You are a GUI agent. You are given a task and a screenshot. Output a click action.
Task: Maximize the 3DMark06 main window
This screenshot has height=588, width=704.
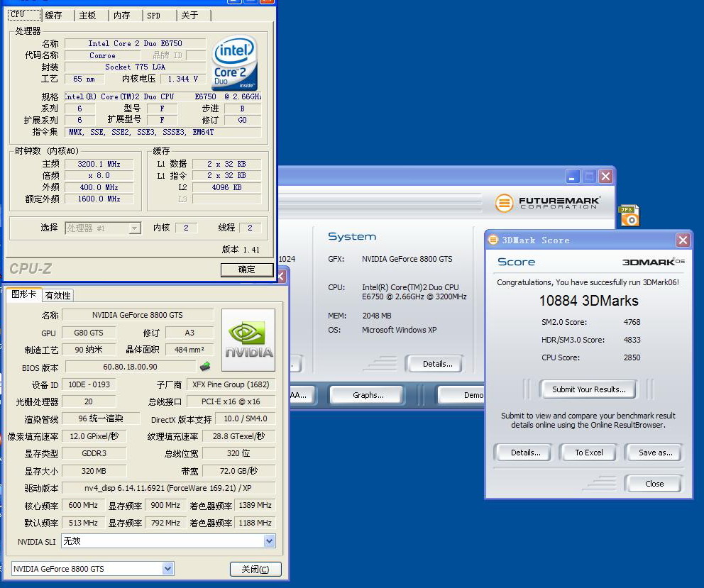(x=589, y=177)
